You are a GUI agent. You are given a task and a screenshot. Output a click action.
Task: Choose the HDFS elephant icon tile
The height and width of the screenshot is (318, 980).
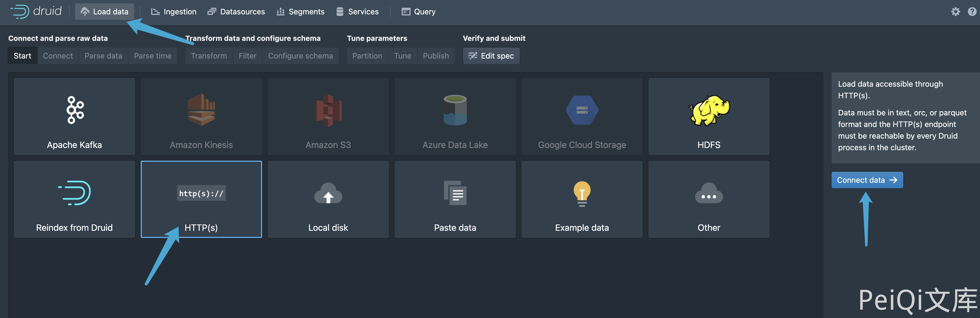[x=708, y=116]
